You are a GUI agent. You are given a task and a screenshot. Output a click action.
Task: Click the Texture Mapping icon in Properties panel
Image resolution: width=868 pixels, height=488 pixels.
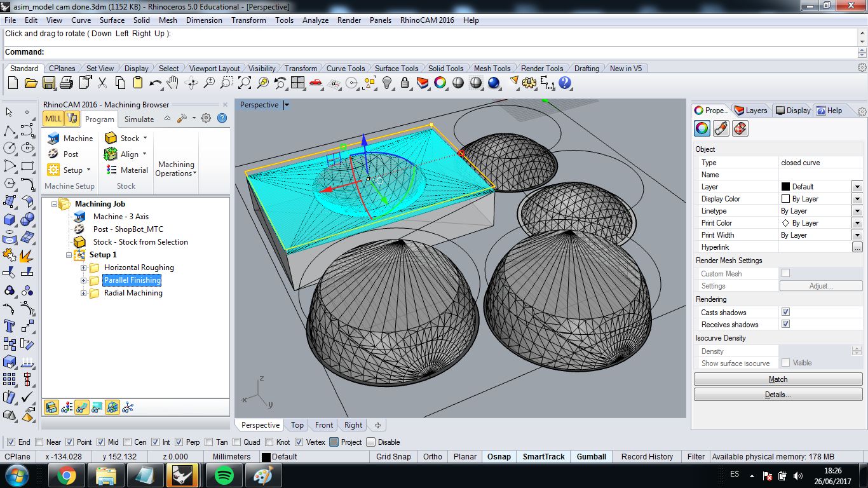point(740,128)
